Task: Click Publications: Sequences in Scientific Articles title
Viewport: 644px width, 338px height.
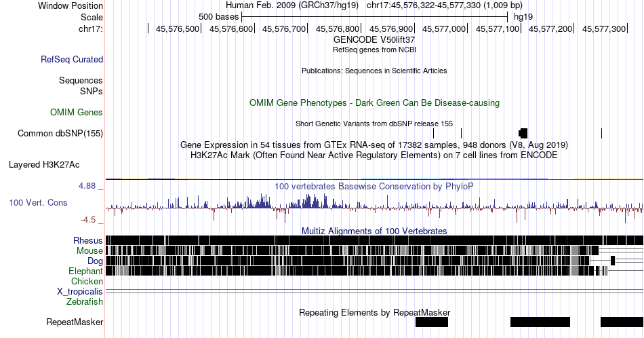Action: point(374,71)
